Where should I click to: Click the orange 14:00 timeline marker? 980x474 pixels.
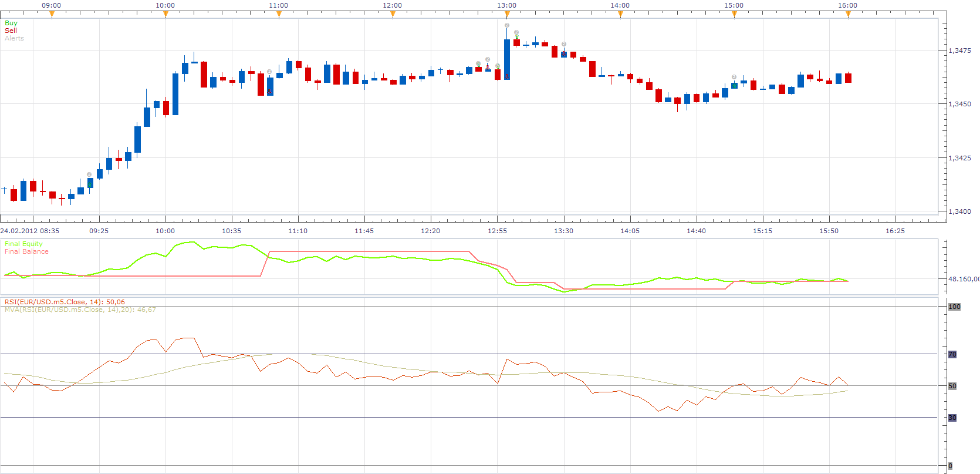[620, 15]
